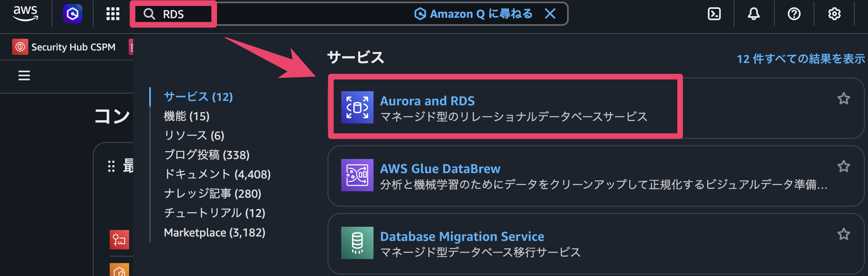Click the Aurora and RDS service icon
Screen dimensions: 868x276
[357, 107]
